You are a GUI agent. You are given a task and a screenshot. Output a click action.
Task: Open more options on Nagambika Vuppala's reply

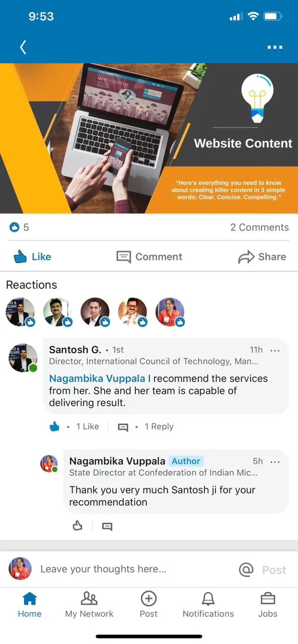click(x=275, y=461)
